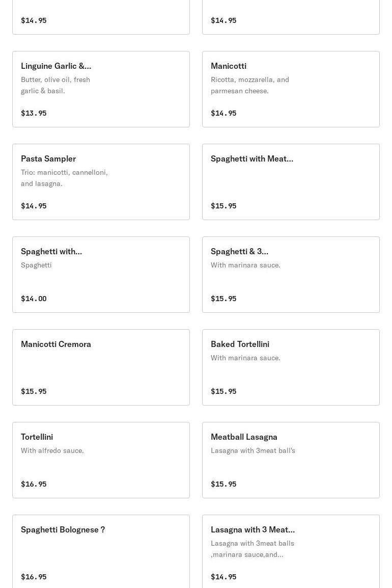Image resolution: width=392 pixels, height=588 pixels.
Task: Open Tortellini with alfredo sauce item
Action: pos(101,460)
